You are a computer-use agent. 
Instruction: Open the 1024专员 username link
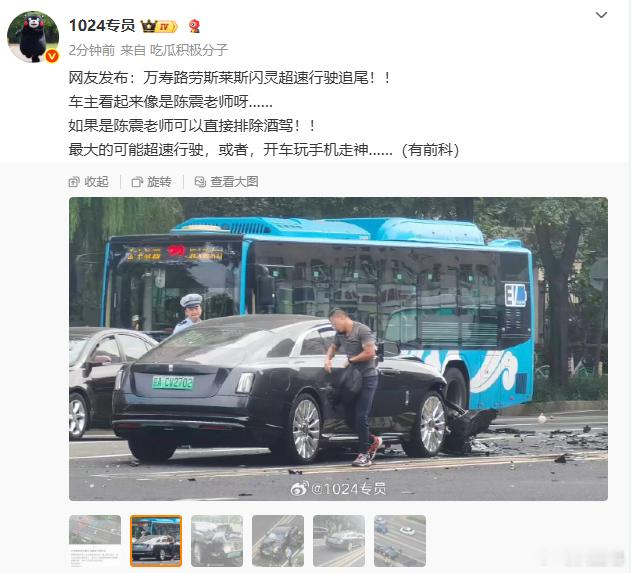tap(102, 26)
